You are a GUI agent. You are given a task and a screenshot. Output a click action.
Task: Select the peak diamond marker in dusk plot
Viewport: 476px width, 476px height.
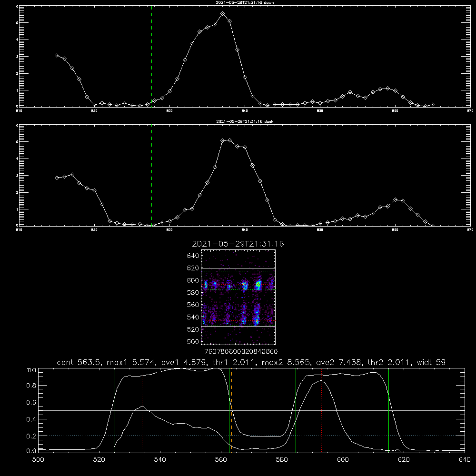point(230,140)
